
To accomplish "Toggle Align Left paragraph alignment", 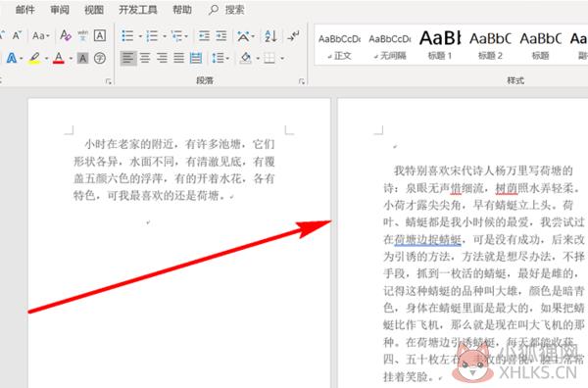I will pyautogui.click(x=127, y=58).
